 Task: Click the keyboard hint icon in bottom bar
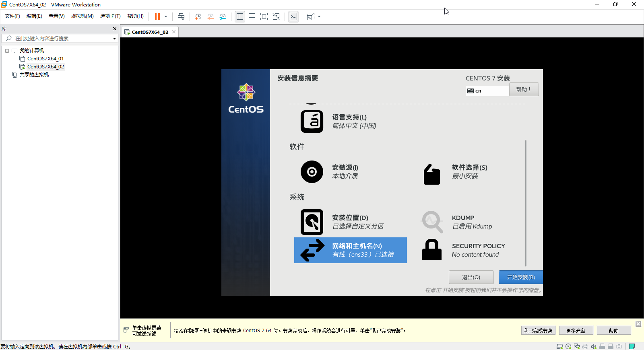pos(126,330)
